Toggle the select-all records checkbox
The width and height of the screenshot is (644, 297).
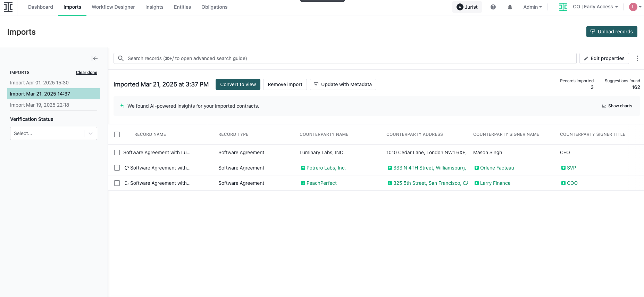tap(117, 134)
